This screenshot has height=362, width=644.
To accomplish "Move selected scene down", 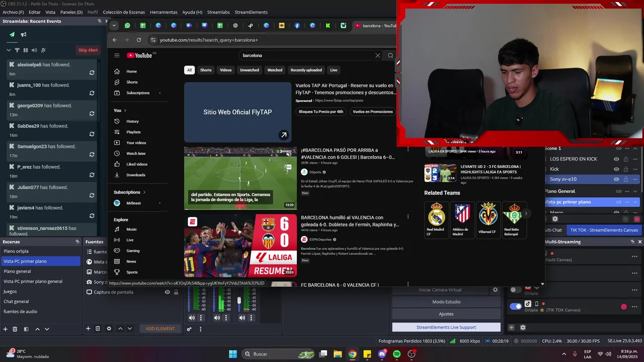I will 47,329.
